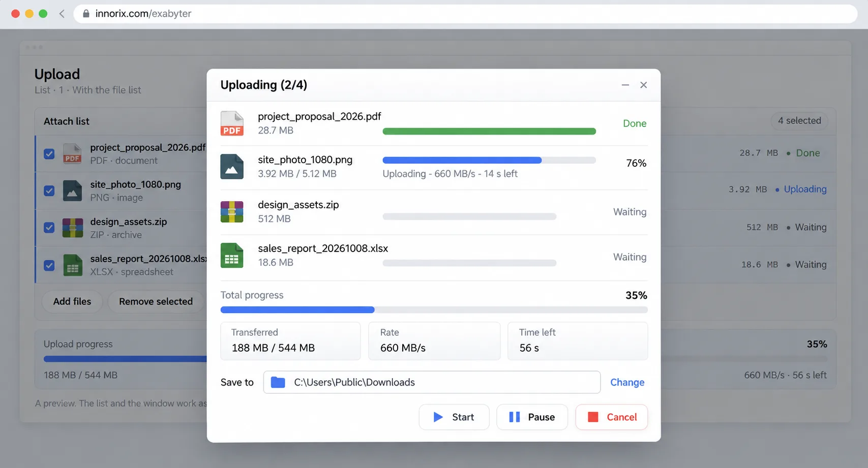Click the filename design_assets.zip in the dialog
This screenshot has height=468, width=868.
298,205
